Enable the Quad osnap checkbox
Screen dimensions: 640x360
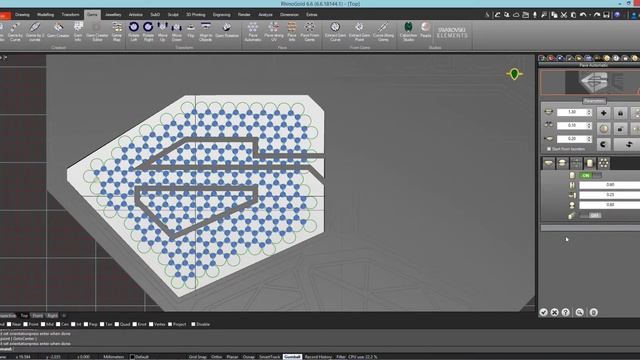pyautogui.click(x=117, y=324)
